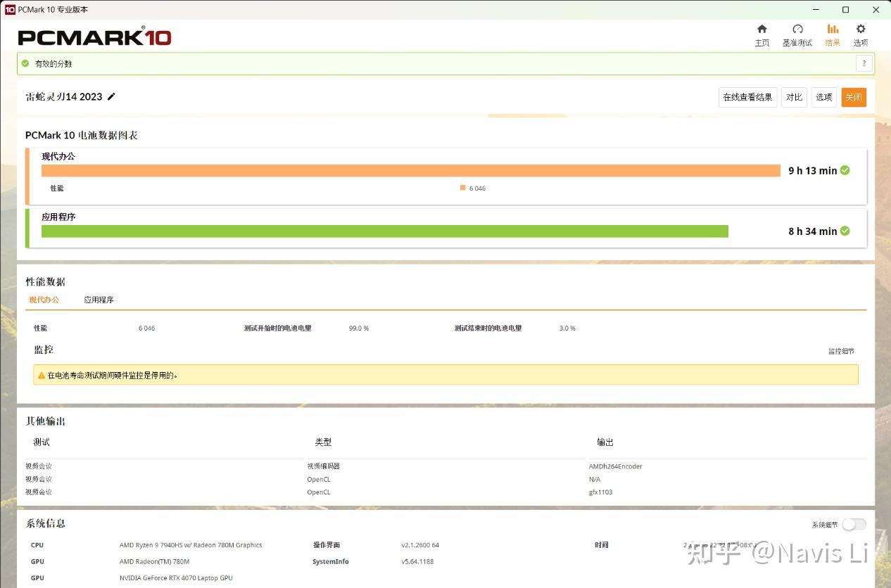This screenshot has height=588, width=891.
Task: Switch to the 应用程序 performance tab
Action: [99, 300]
